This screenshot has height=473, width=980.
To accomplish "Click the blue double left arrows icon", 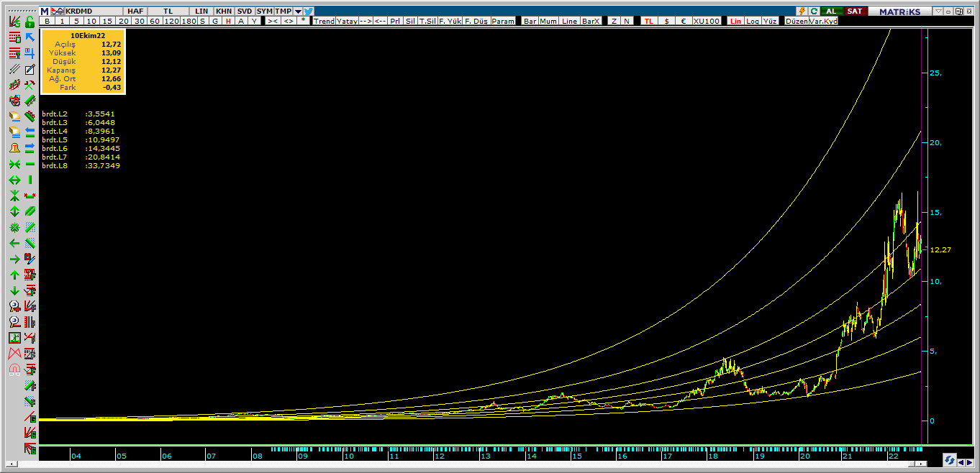I will pos(30,132).
